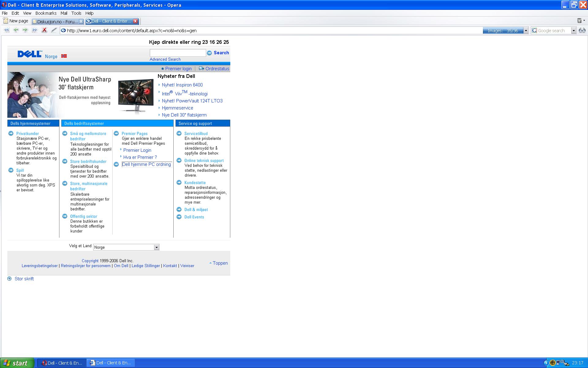Open the Nyhet! PowerVault 124T LTO3 link

(192, 101)
